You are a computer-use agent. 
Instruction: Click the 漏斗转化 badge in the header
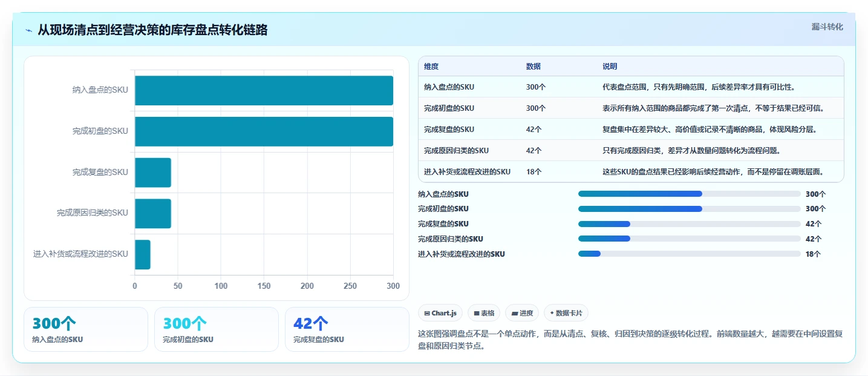tap(827, 27)
